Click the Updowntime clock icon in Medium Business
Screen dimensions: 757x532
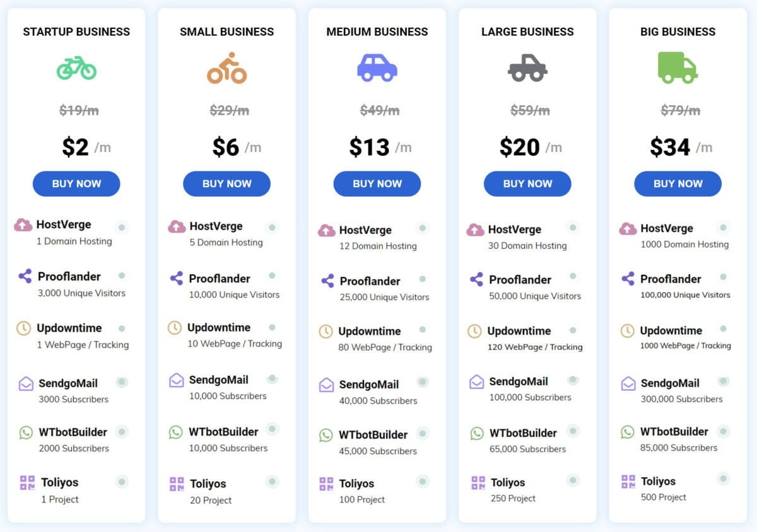coord(327,332)
